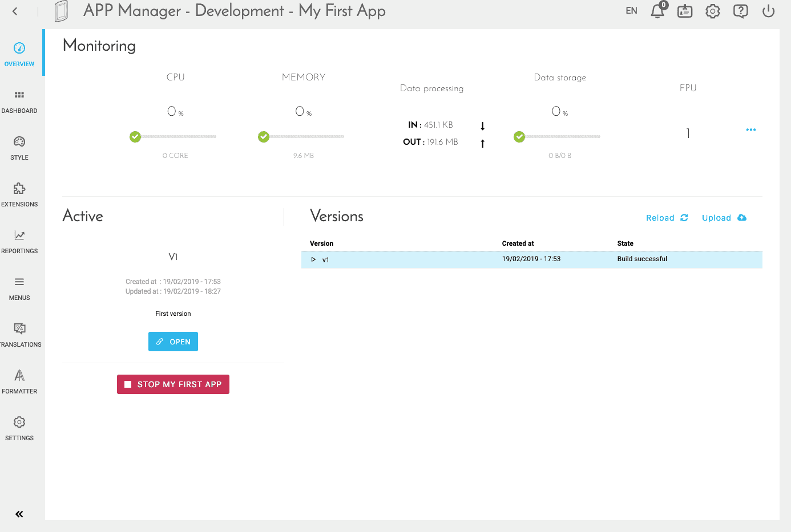
Task: Click the data OUT up arrow
Action: [483, 143]
